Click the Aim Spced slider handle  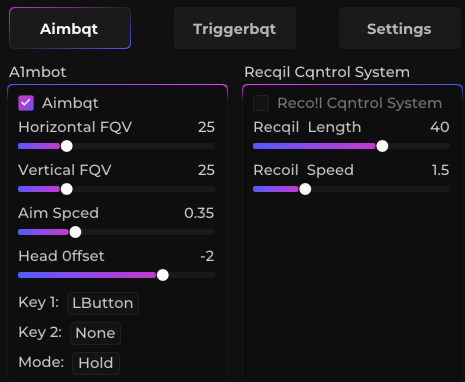[75, 232]
